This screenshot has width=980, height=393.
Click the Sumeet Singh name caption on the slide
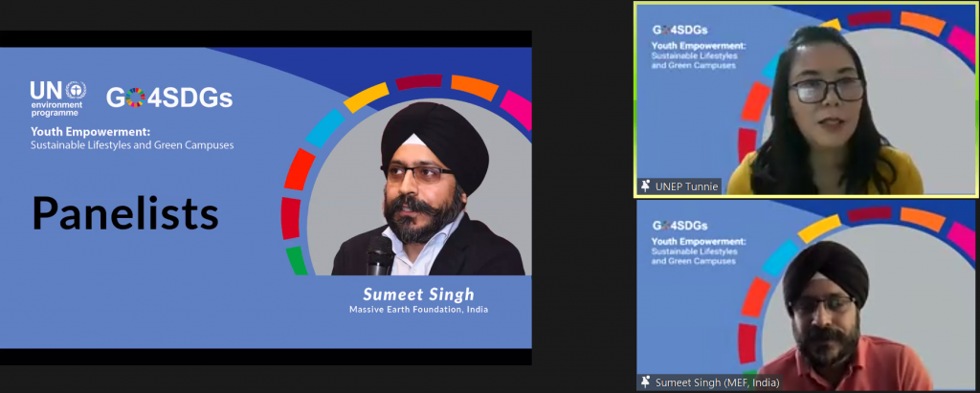(419, 295)
